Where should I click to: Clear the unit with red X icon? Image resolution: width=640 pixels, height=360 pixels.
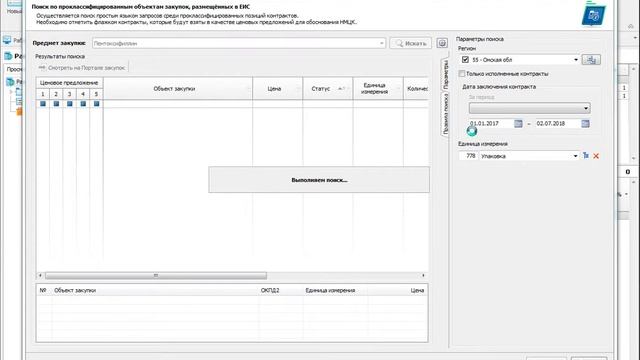(596, 156)
